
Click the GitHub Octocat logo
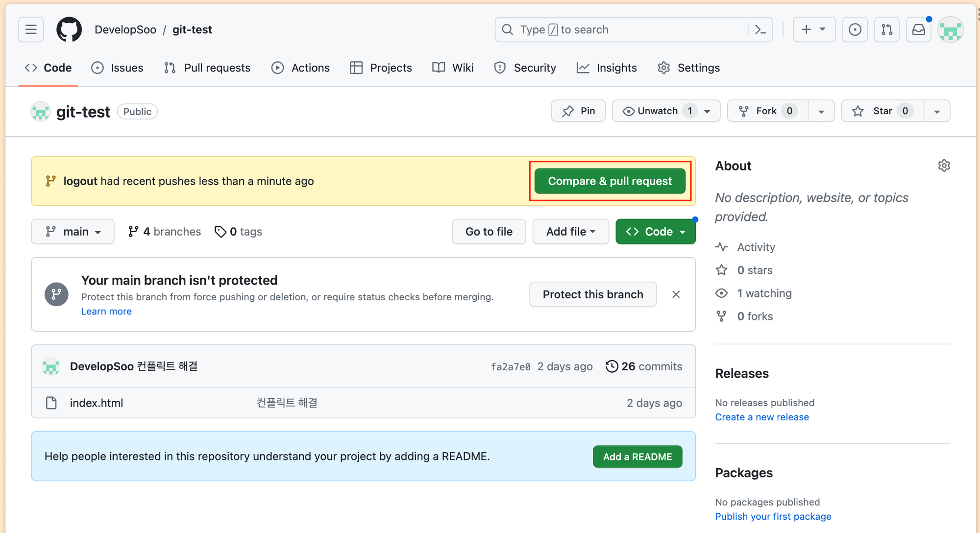point(69,29)
